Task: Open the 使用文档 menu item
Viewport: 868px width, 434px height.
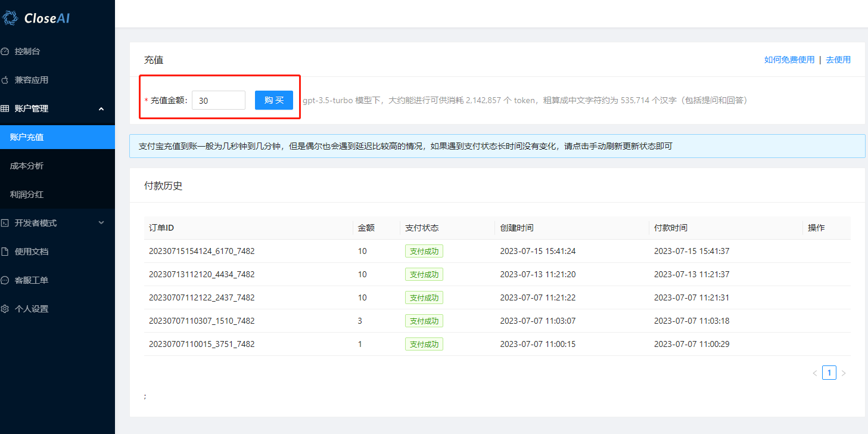Action: 57,252
